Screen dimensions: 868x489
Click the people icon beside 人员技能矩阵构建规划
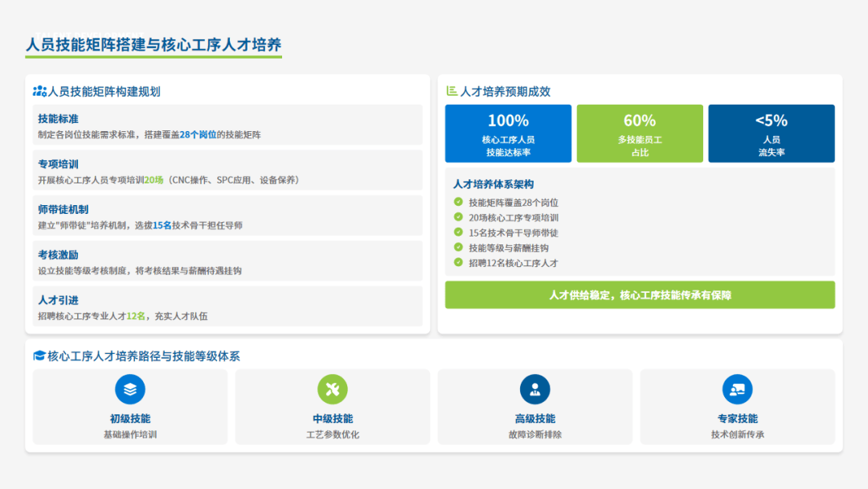click(x=39, y=92)
